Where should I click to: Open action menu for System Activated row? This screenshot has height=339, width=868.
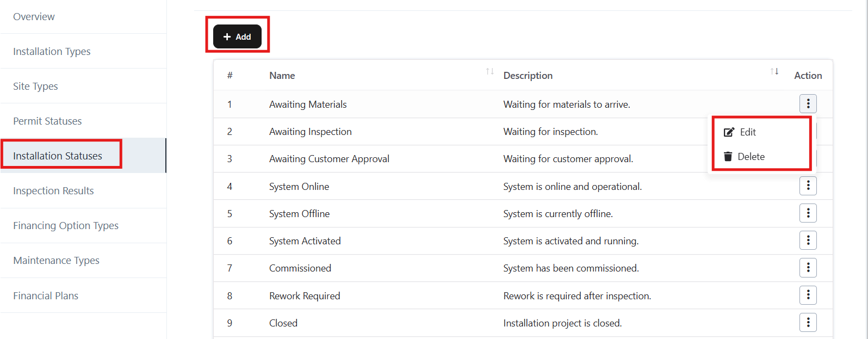click(x=808, y=241)
